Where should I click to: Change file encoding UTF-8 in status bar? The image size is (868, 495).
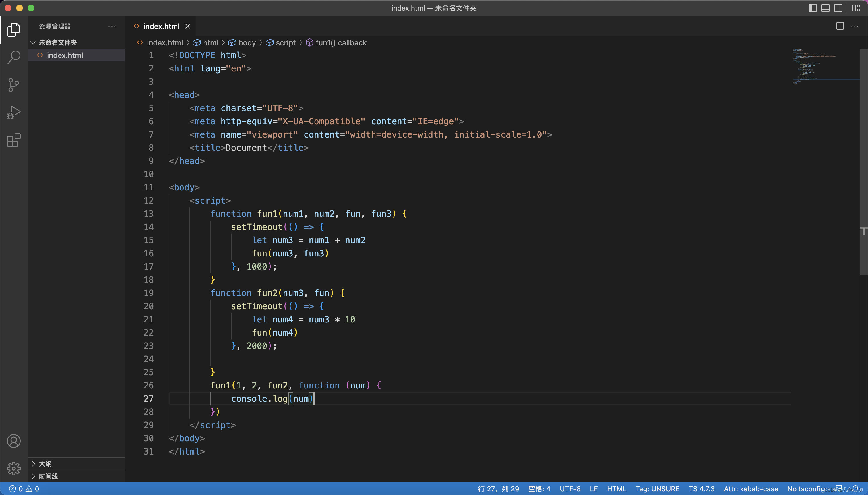point(570,489)
